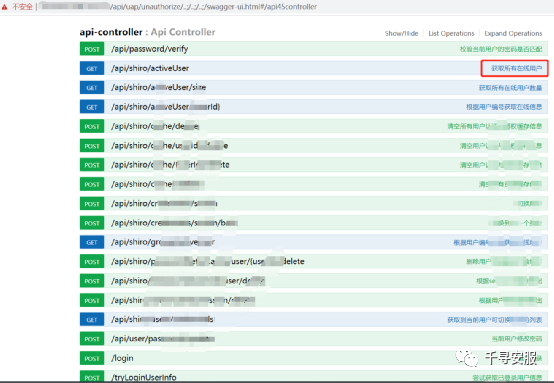The height and width of the screenshot is (383, 554).
Task: Click description 获取所有在线用户
Action: tap(517, 68)
